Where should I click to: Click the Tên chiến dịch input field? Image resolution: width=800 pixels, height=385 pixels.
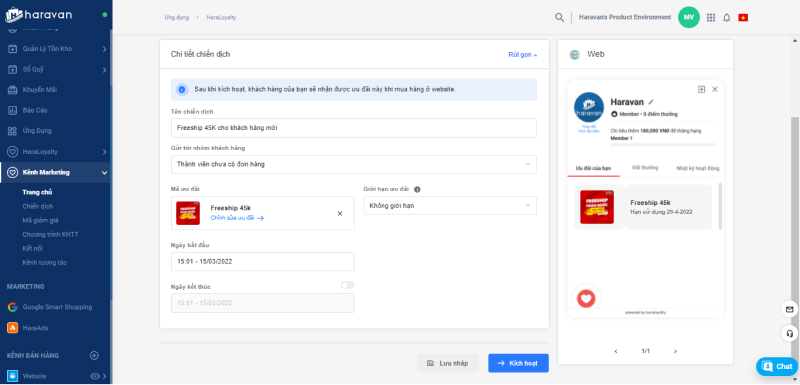pos(354,128)
